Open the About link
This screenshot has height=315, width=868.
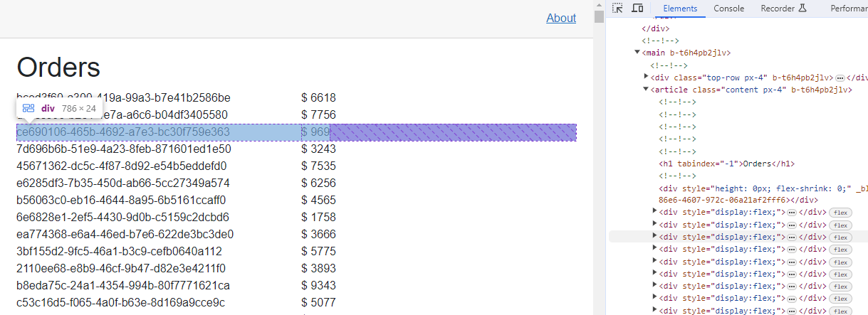561,18
